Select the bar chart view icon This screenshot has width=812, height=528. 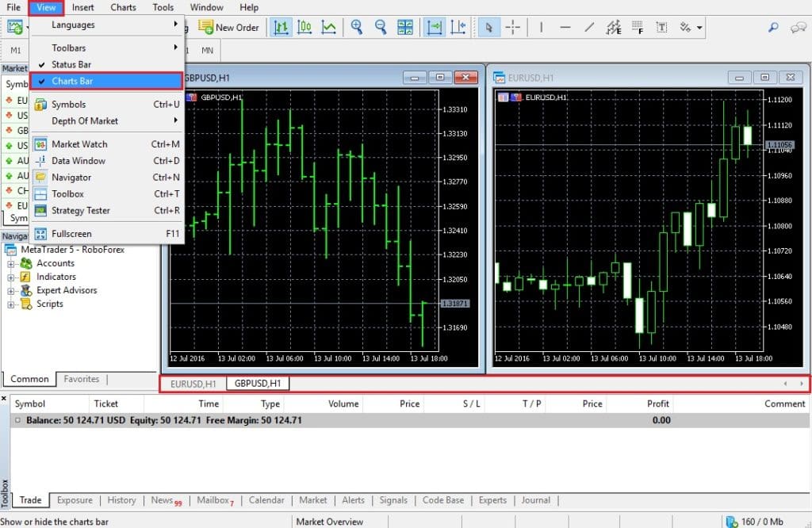[x=281, y=28]
